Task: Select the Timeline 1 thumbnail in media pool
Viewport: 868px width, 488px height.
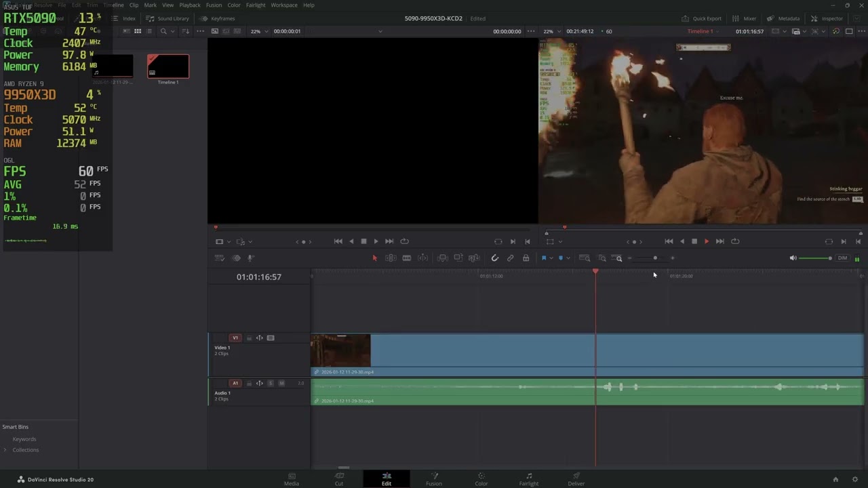Action: pyautogui.click(x=168, y=66)
